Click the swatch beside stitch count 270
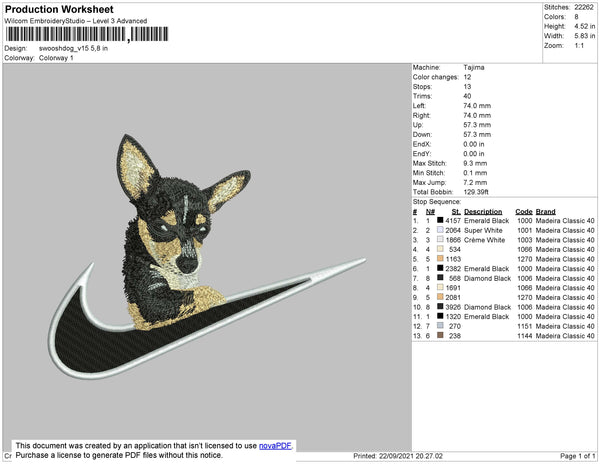This screenshot has width=600, height=464. [440, 326]
